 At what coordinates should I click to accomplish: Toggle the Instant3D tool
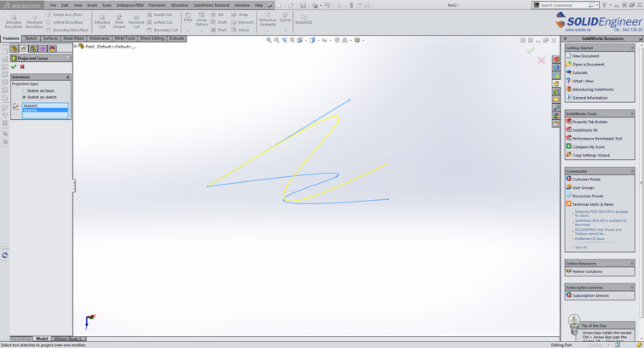coord(304,18)
